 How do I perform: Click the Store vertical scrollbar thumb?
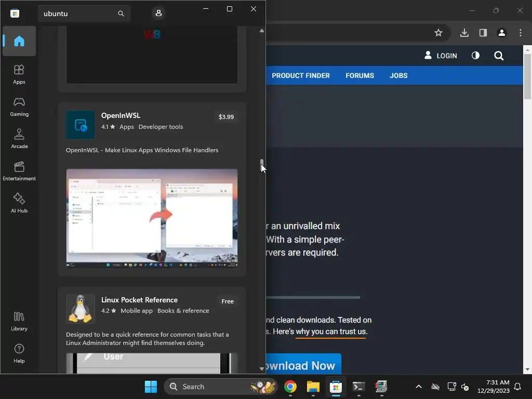click(x=262, y=165)
